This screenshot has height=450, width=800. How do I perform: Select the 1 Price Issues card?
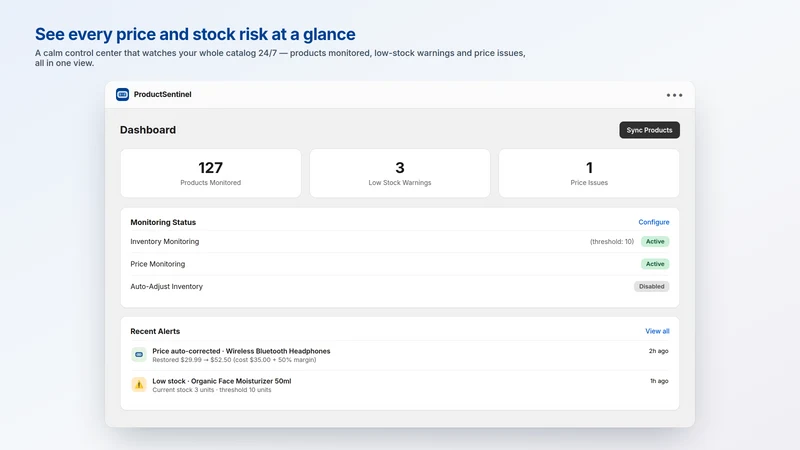click(589, 173)
